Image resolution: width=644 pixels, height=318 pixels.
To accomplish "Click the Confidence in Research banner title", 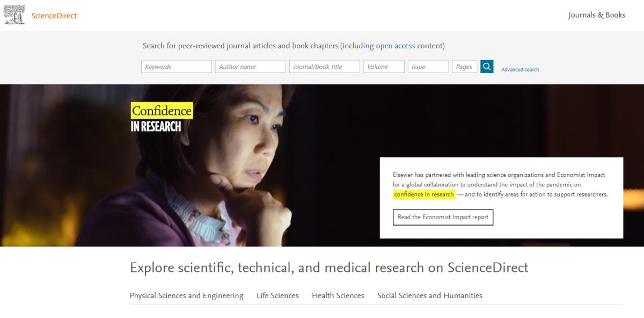I will [x=162, y=118].
